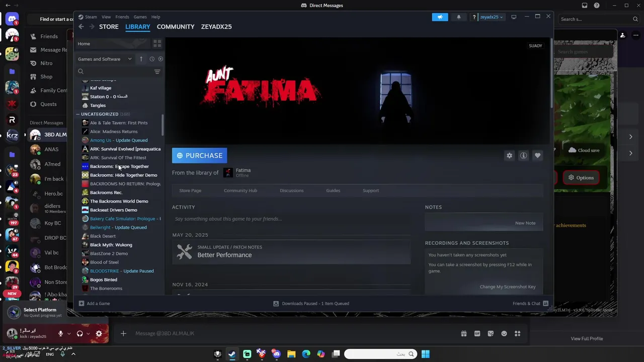Switch Steam to Big Picture mode icon

[514, 17]
